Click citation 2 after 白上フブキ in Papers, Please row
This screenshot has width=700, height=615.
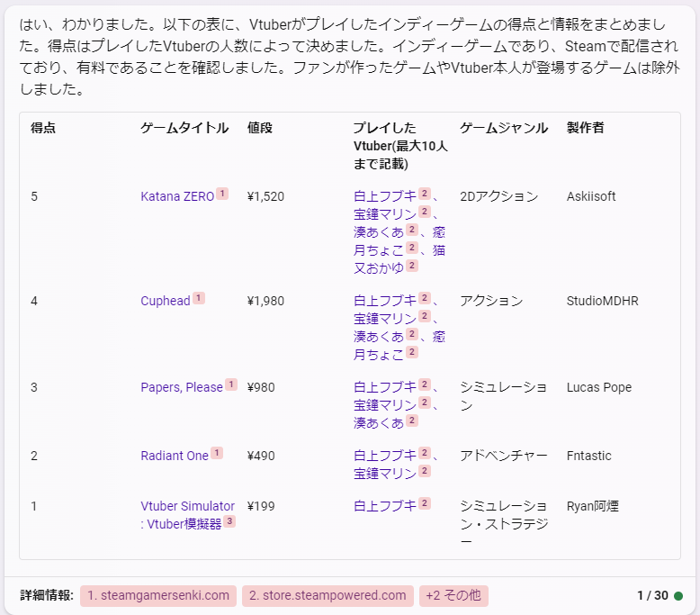[x=425, y=384]
